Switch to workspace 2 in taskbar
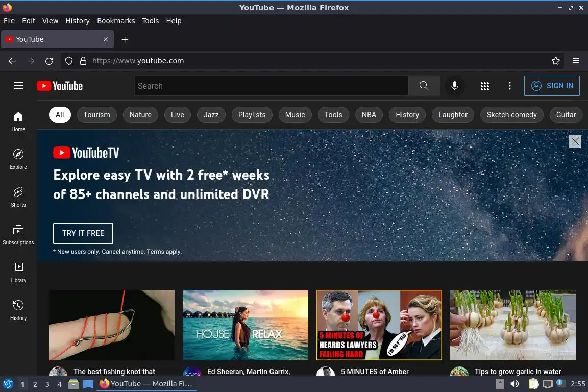This screenshot has height=392, width=588. (x=35, y=384)
